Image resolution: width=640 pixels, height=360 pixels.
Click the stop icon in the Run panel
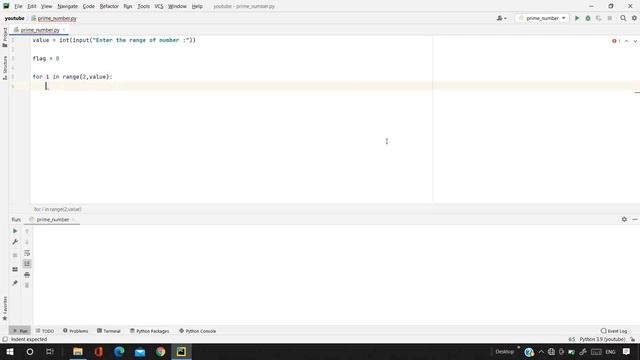click(x=15, y=255)
